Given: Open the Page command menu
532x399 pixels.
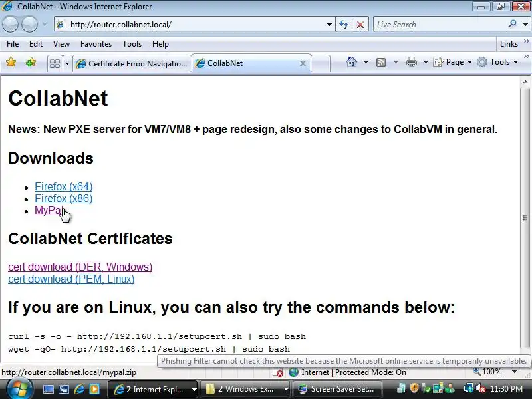Looking at the screenshot, I should pyautogui.click(x=453, y=62).
